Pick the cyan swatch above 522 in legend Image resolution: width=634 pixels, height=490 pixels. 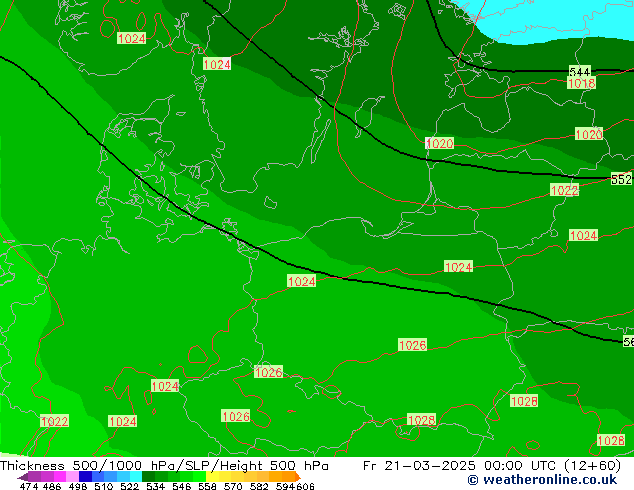[x=135, y=476]
